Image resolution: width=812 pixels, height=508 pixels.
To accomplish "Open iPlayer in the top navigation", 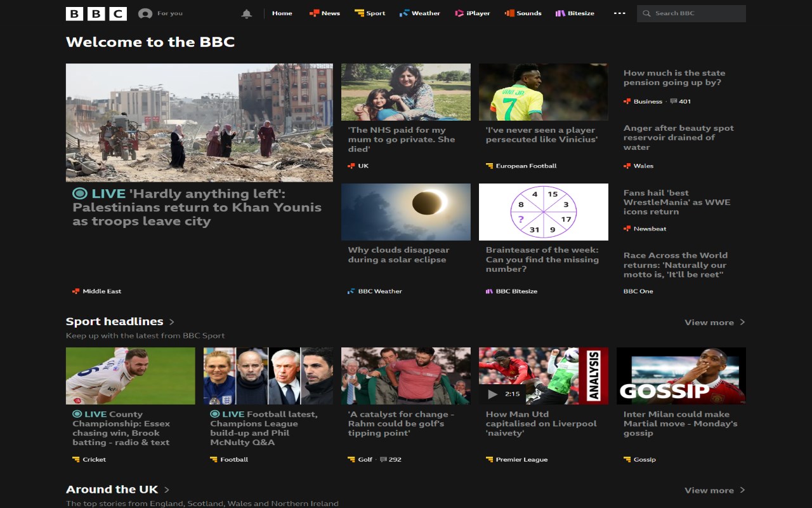I will [473, 13].
